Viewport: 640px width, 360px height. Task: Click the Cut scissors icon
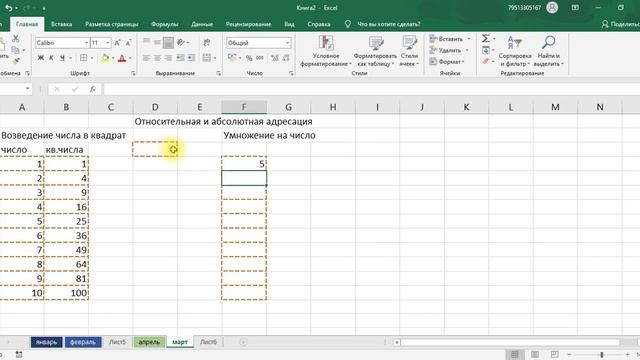16,39
